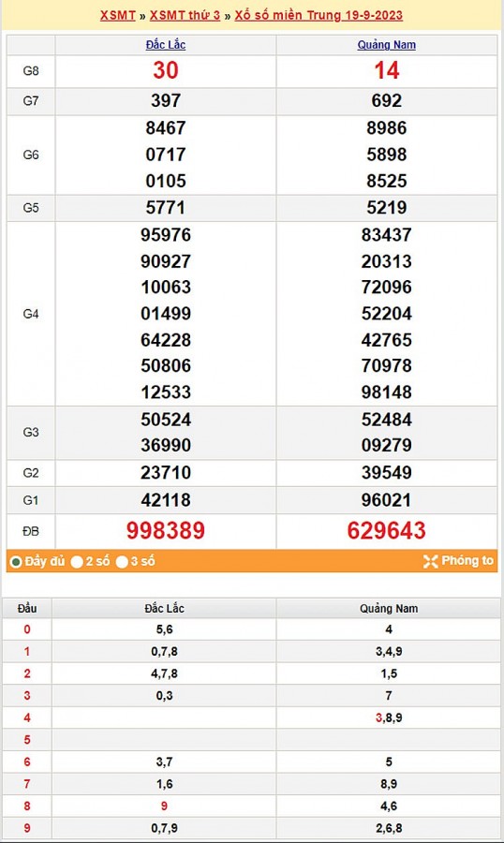This screenshot has width=504, height=843.
Task: Select the Đầy đủ radio option
Action: [x=16, y=562]
